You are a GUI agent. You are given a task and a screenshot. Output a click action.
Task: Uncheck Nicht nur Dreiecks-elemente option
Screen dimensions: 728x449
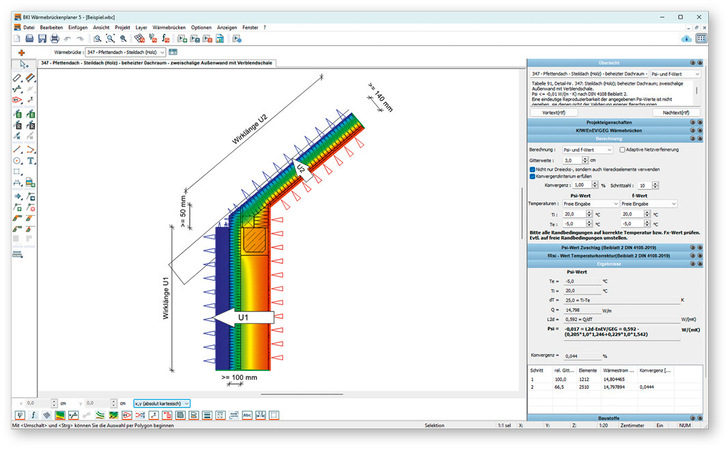pyautogui.click(x=533, y=169)
